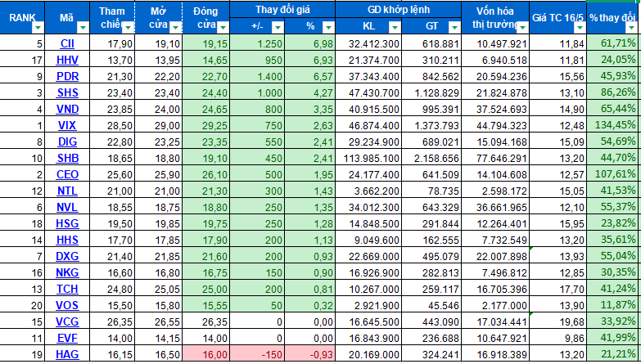
Task: Open the CEO stock link
Action: point(67,174)
